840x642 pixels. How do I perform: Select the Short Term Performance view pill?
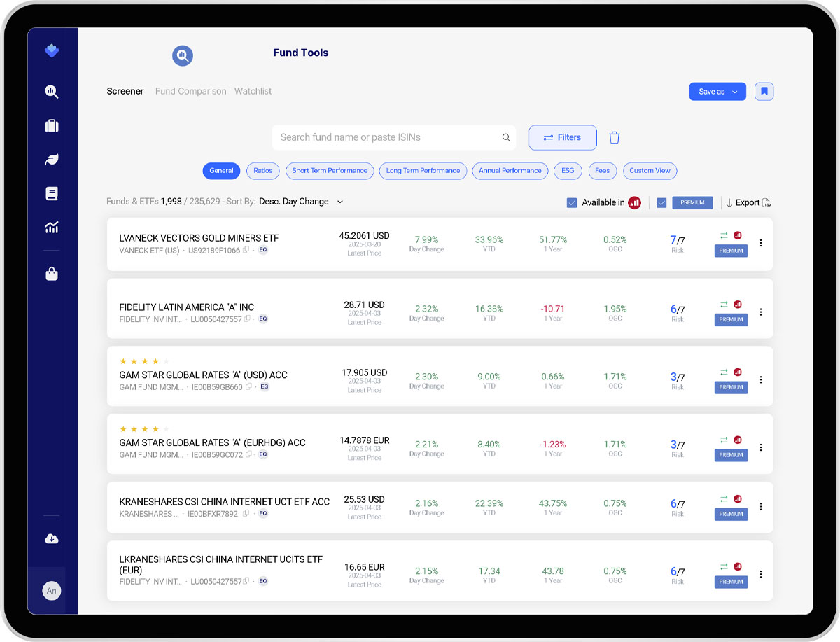(x=330, y=171)
